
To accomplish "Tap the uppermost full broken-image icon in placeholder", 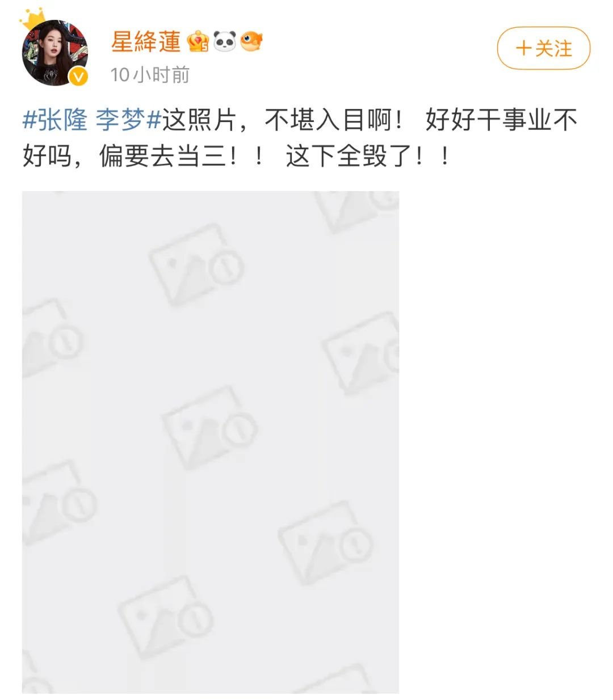I will [196, 265].
